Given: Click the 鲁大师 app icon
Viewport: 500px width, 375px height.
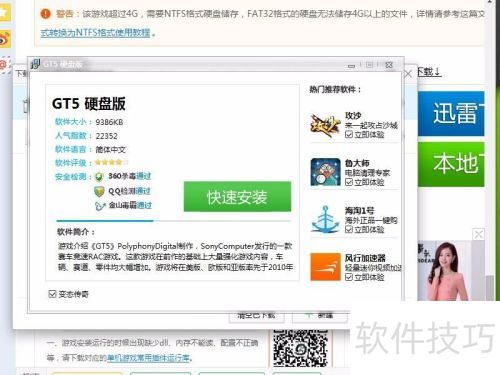Looking at the screenshot, I should click(x=325, y=172).
